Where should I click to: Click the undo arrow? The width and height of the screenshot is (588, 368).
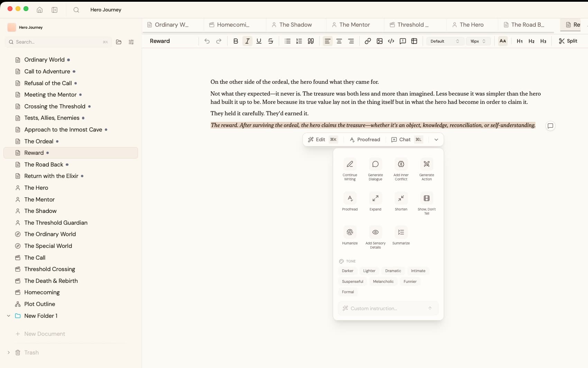207,41
